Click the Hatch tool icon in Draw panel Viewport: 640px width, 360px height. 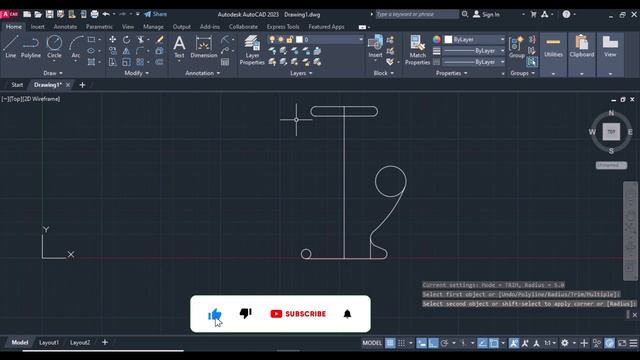pos(91,62)
